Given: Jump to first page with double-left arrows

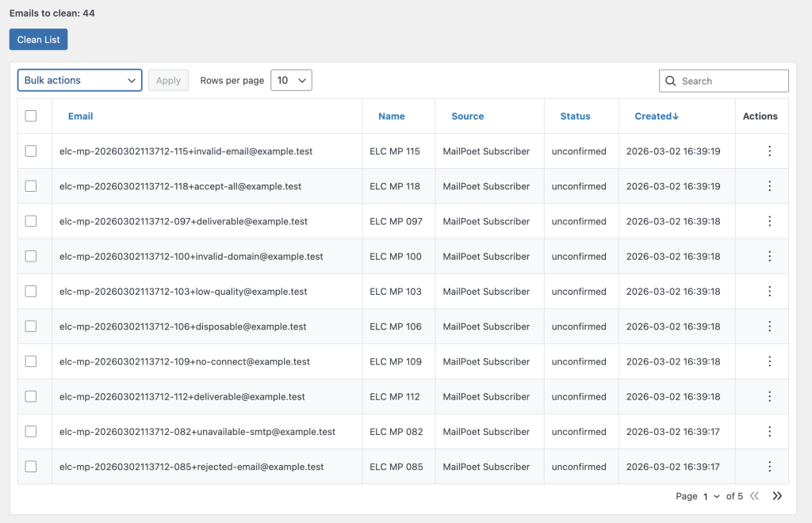Looking at the screenshot, I should [x=754, y=496].
